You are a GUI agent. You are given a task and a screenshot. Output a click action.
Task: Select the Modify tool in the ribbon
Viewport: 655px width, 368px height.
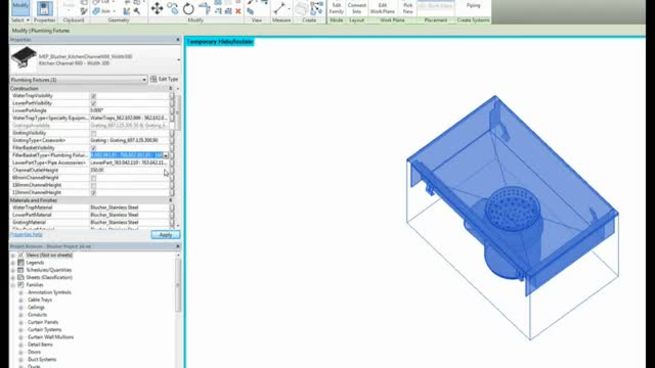pyautogui.click(x=20, y=8)
